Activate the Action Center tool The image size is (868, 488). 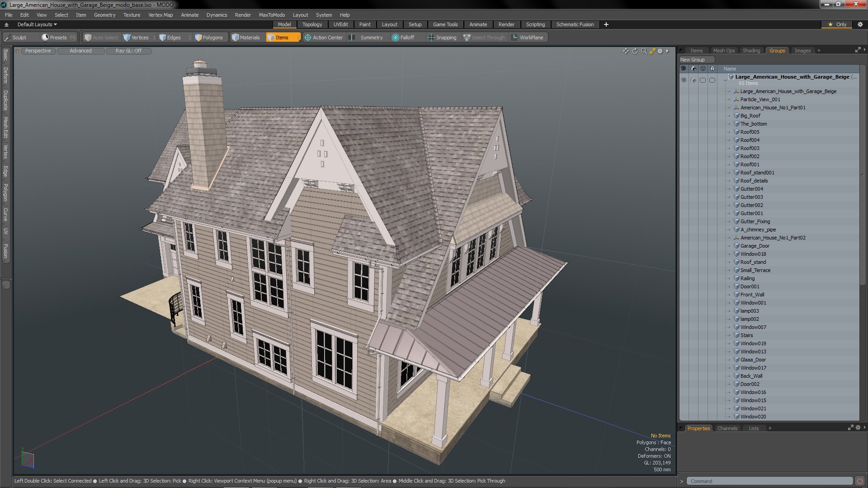323,38
